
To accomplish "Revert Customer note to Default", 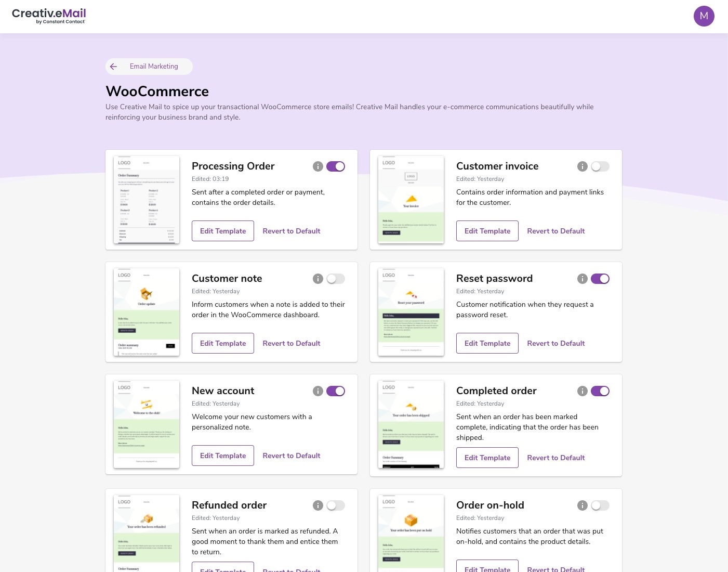I will pyautogui.click(x=292, y=343).
